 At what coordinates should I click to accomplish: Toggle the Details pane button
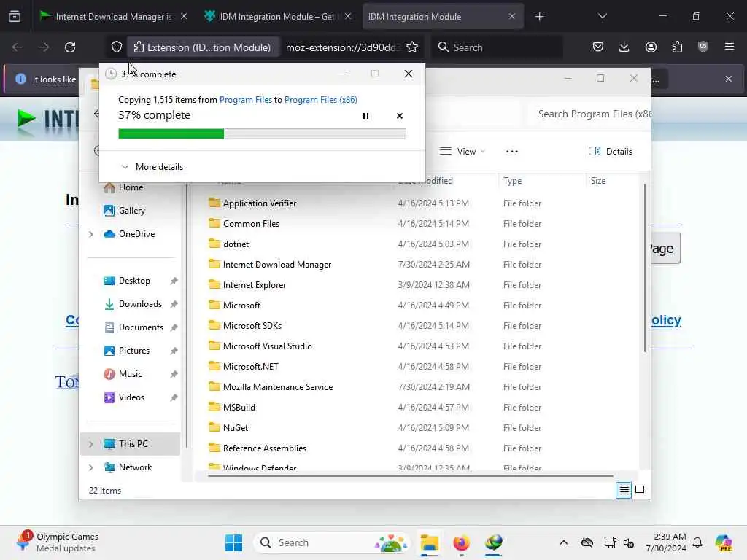[x=611, y=152]
